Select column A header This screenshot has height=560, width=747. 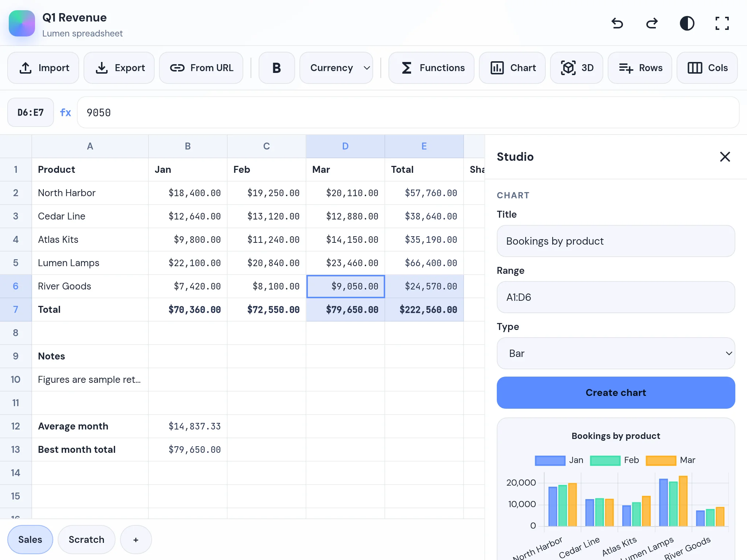coord(90,146)
